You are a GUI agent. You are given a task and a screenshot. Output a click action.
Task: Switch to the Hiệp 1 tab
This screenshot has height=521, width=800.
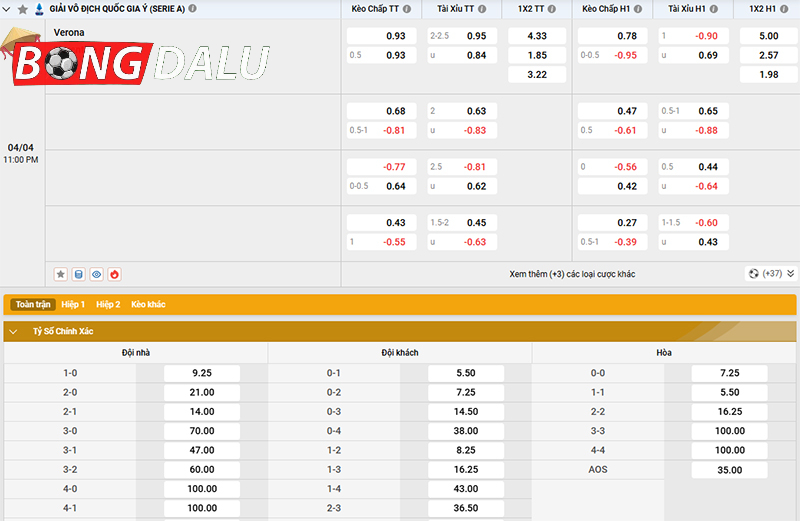(73, 304)
